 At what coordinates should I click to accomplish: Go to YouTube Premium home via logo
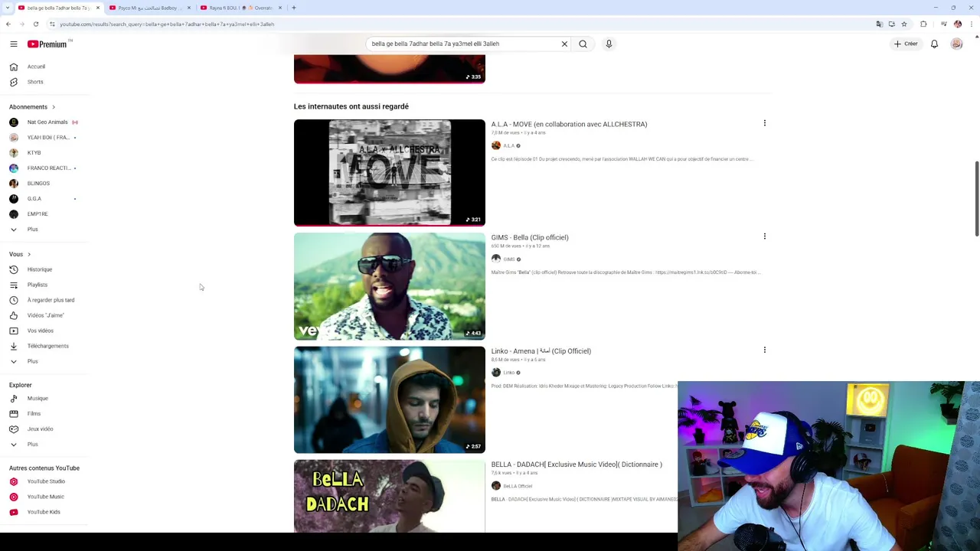(x=49, y=44)
